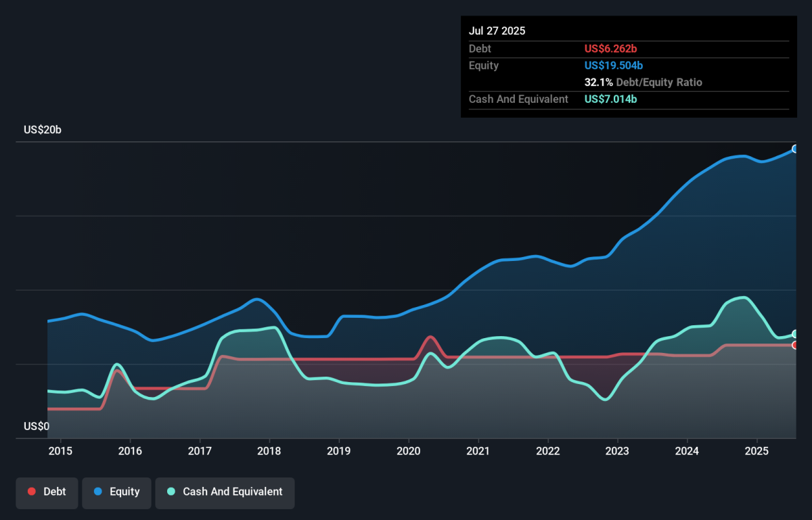Toggle the Cash And Equivalent legend button

click(225, 492)
